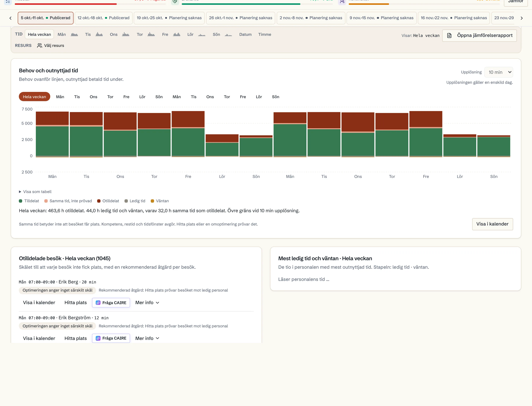Advance weeks with right chevron arrow
This screenshot has height=406, width=532.
[522, 18]
